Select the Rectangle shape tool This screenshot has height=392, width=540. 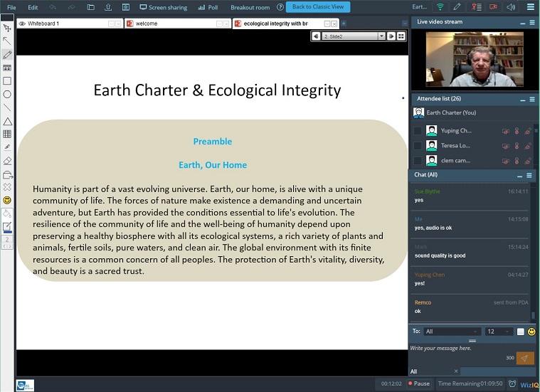click(x=7, y=81)
